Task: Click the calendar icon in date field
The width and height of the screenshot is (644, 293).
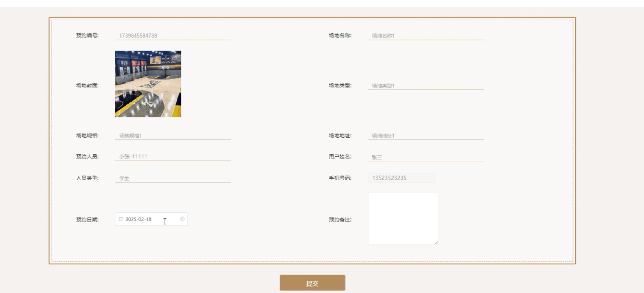Action: pos(121,219)
